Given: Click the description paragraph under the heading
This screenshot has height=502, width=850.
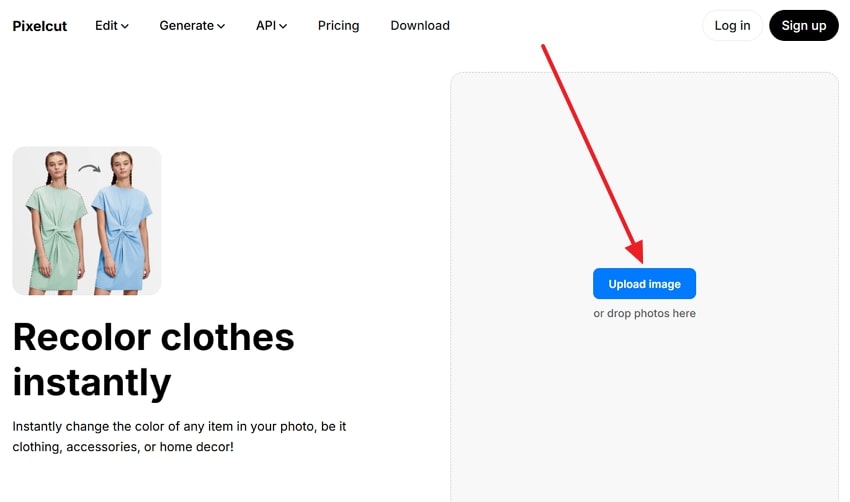Looking at the screenshot, I should tap(180, 436).
